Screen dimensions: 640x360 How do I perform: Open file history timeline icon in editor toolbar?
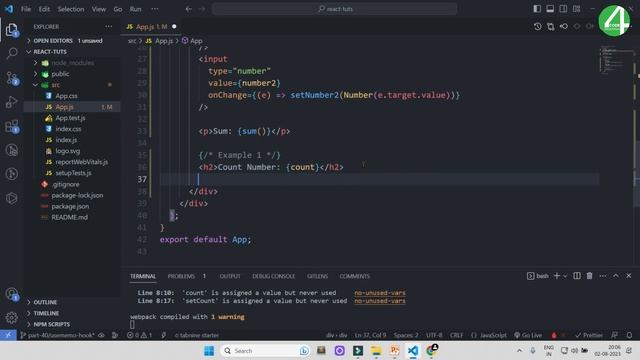[x=538, y=27]
